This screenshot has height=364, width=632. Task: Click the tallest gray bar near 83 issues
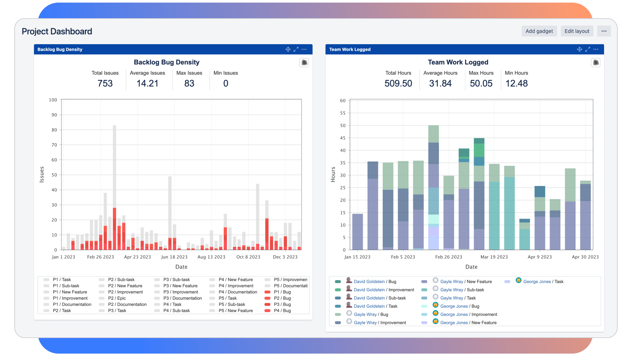[x=114, y=166]
